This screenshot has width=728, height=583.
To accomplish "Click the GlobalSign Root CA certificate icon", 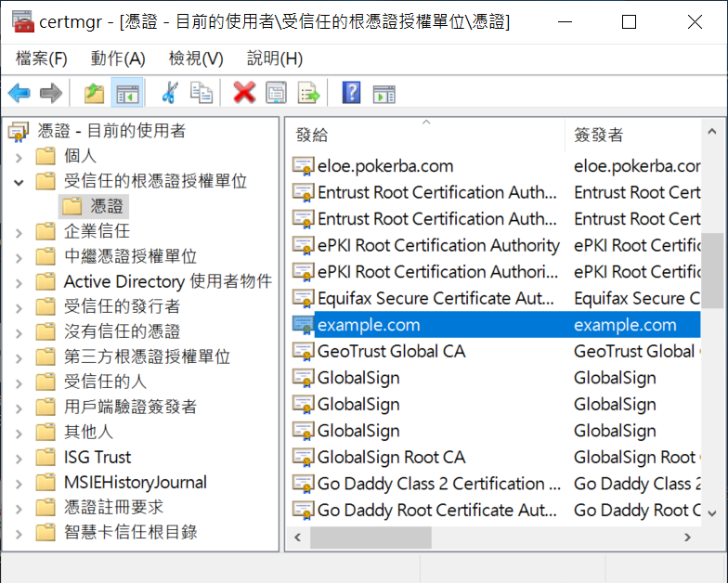I will click(303, 457).
